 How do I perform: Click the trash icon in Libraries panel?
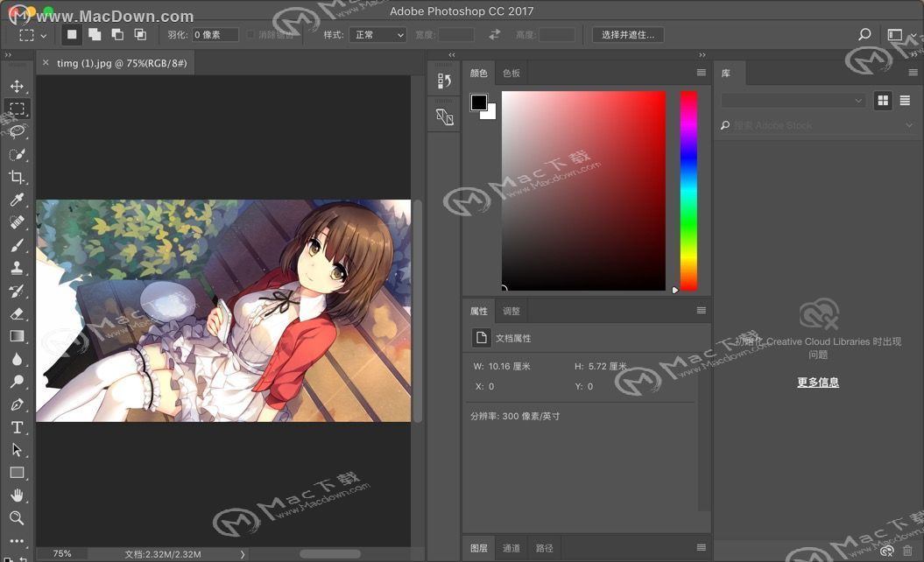pyautogui.click(x=907, y=551)
